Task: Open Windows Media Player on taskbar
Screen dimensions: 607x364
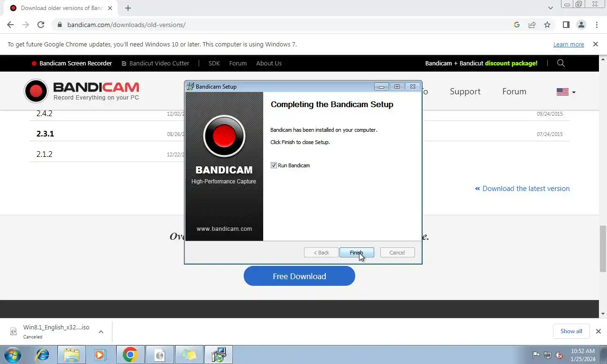Action: tap(100, 355)
